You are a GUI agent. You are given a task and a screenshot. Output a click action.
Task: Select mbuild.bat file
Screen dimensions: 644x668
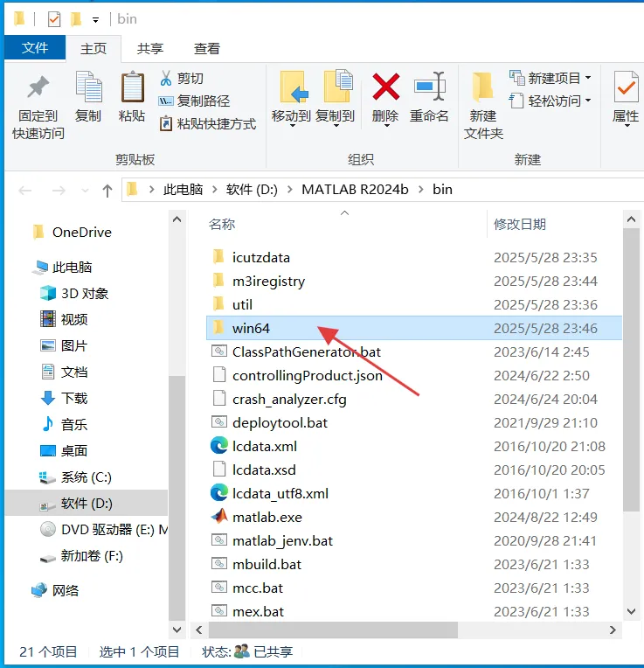pyautogui.click(x=413, y=565)
